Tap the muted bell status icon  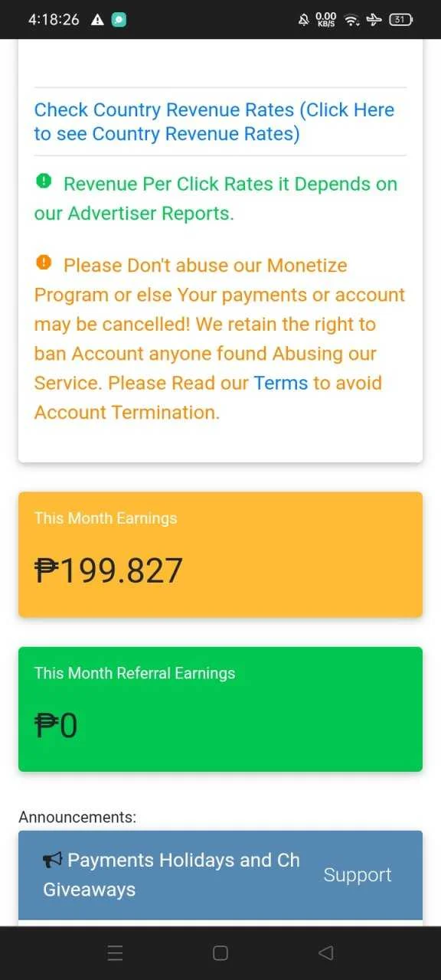[x=303, y=20]
